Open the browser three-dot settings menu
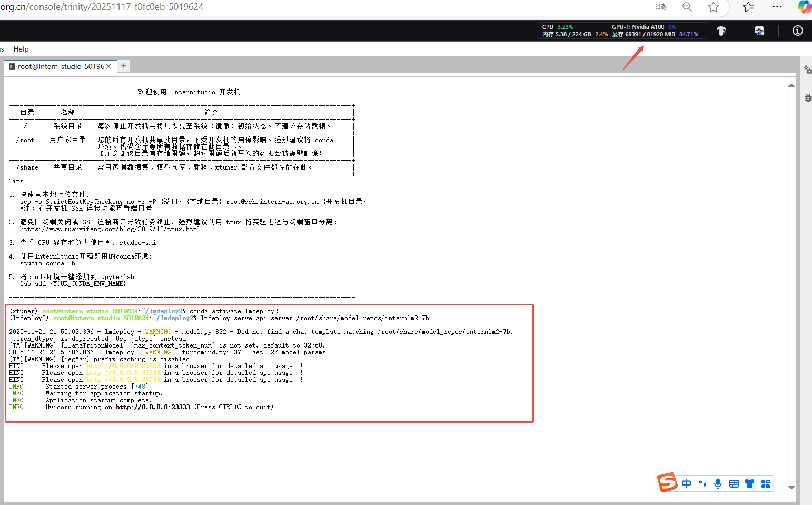Screen dimensions: 812x505 [x=777, y=7]
